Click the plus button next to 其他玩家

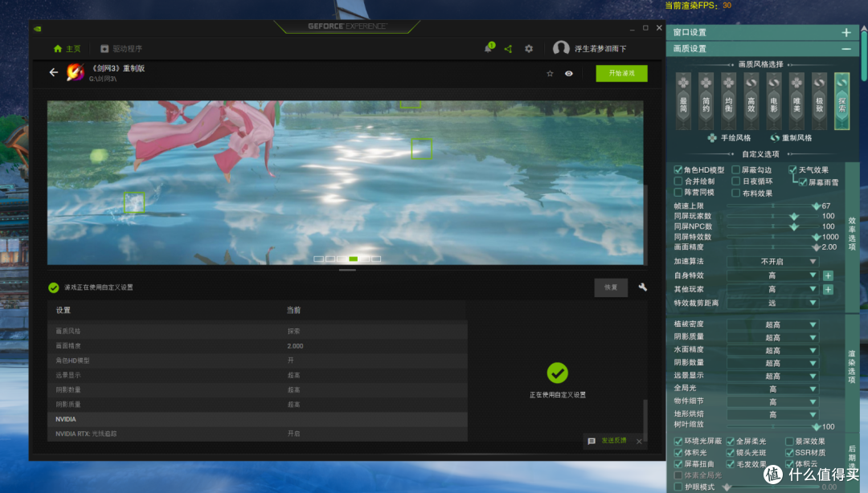828,289
